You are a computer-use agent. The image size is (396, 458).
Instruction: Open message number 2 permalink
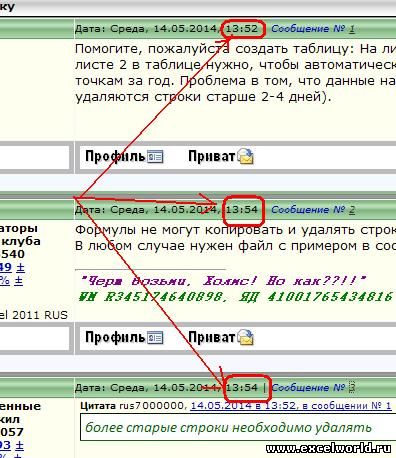coord(352,210)
